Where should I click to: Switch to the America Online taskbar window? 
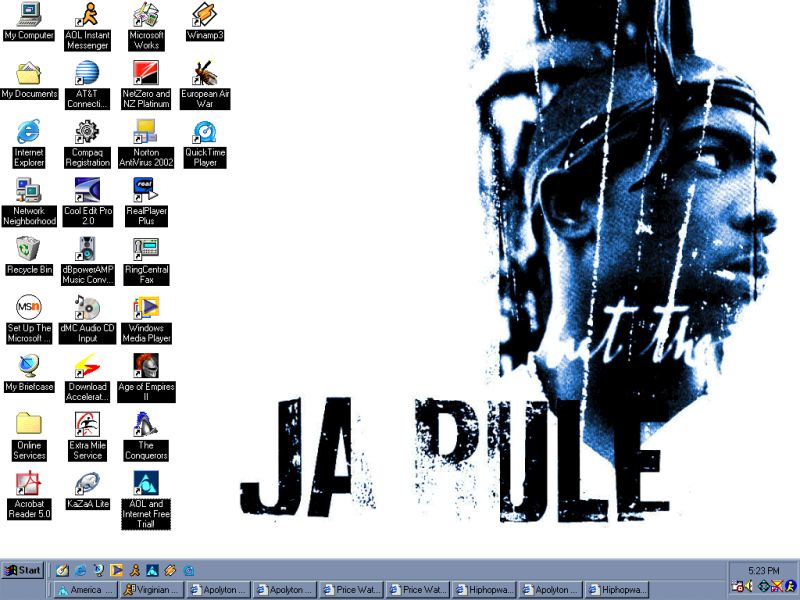[84, 590]
